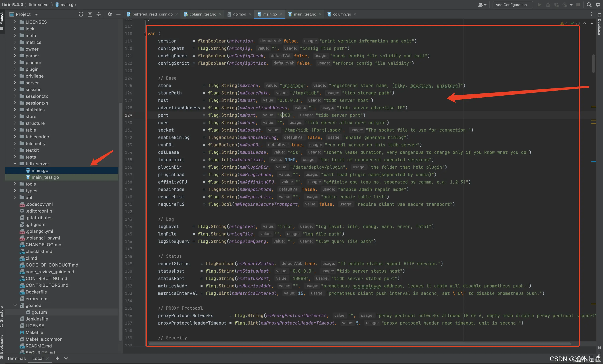603x364 pixels.
Task: Open Search Everywhere magnifier icon
Action: [589, 5]
